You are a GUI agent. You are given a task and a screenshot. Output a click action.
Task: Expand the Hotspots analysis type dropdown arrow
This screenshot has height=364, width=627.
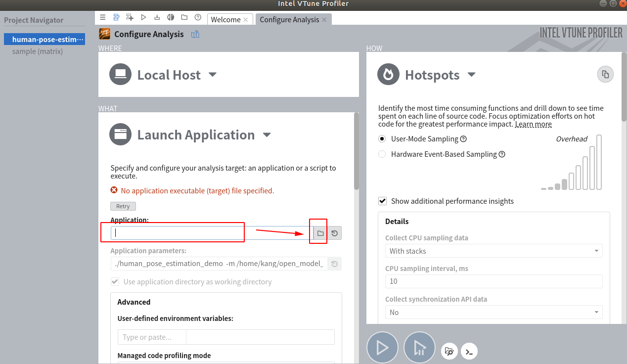click(471, 75)
